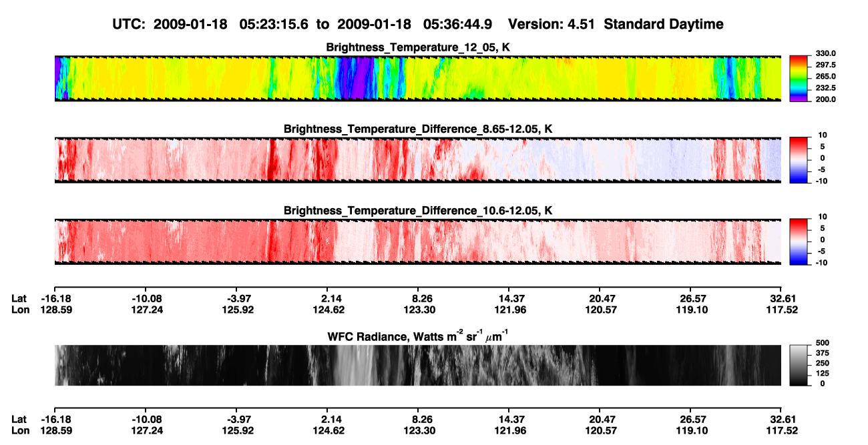
Task: Click longitude 123.30 below the WFC panel
Action: coord(418,430)
